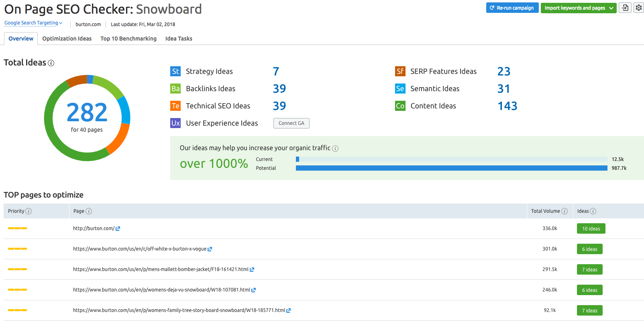Open external link for mens-mallett-bomber-jacket page
The height and width of the screenshot is (322, 644).
pos(252,270)
